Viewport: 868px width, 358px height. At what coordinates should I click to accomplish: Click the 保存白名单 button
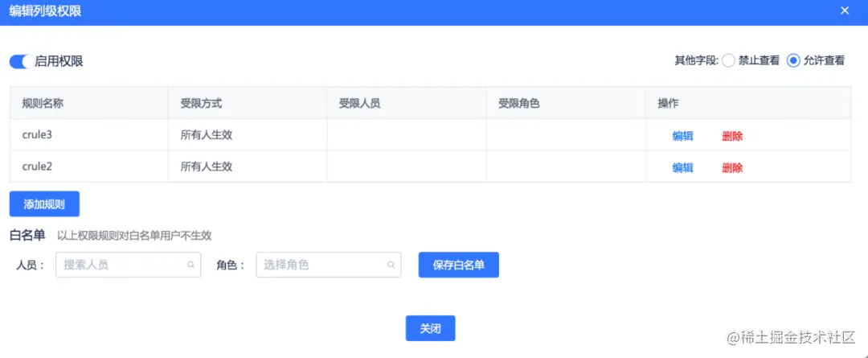click(459, 265)
